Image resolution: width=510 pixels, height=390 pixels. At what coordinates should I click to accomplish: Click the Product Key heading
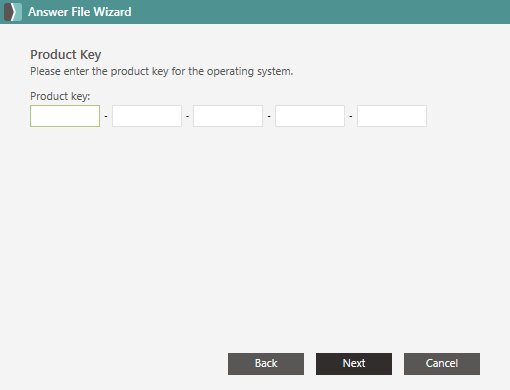[x=66, y=55]
